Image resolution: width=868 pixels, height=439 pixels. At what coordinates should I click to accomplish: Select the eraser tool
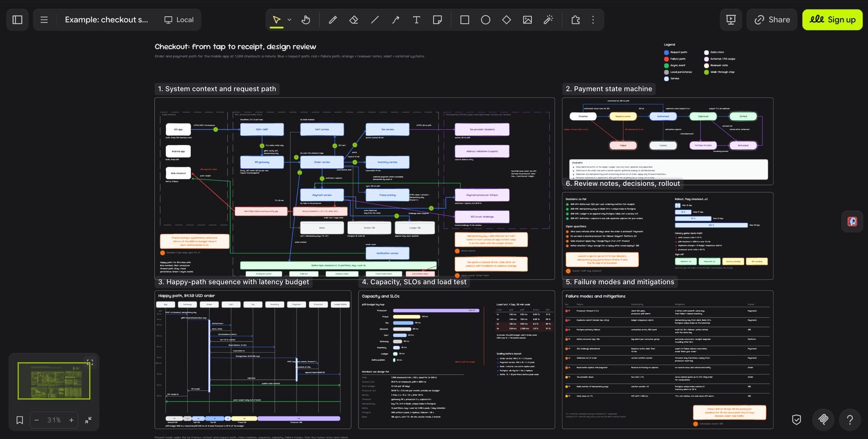coord(354,20)
